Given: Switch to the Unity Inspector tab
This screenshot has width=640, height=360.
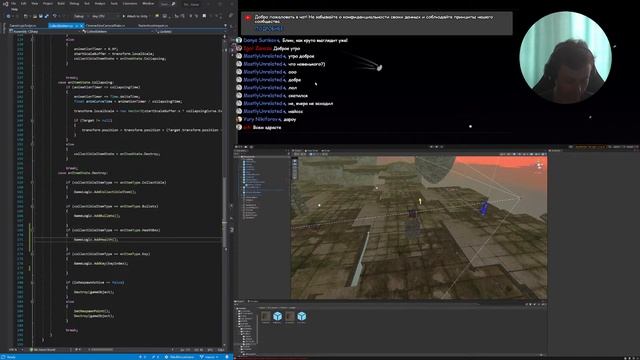Looking at the screenshot, I should (556, 151).
